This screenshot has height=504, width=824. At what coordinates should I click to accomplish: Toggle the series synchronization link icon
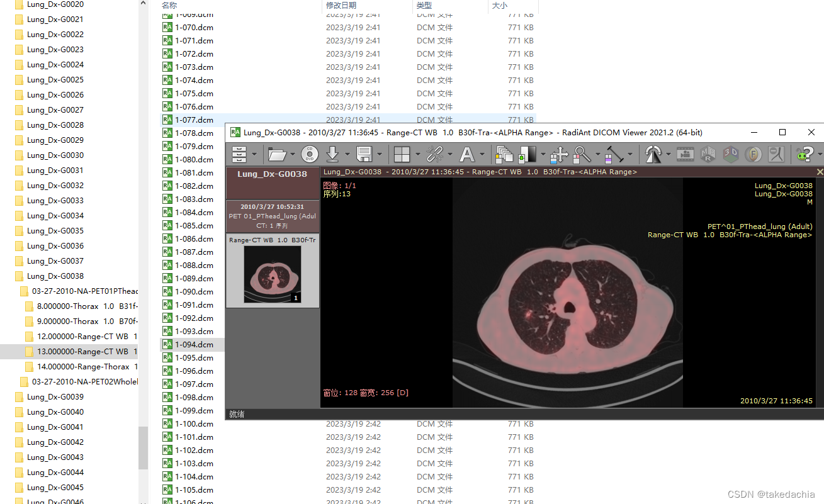tap(434, 154)
